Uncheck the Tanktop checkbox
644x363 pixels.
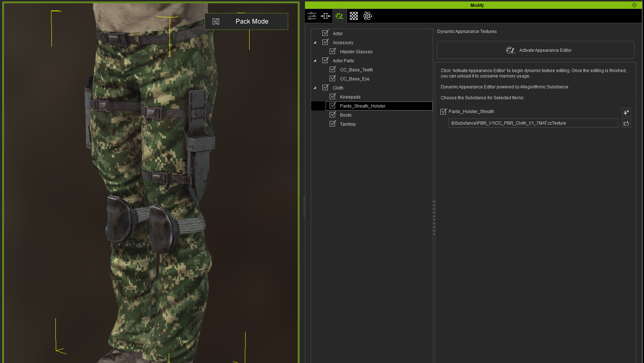(333, 124)
